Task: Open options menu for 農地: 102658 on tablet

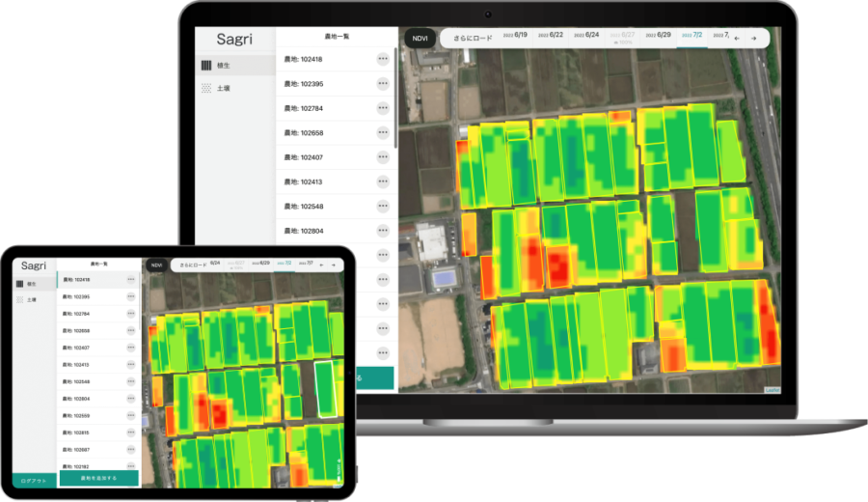Action: (131, 330)
